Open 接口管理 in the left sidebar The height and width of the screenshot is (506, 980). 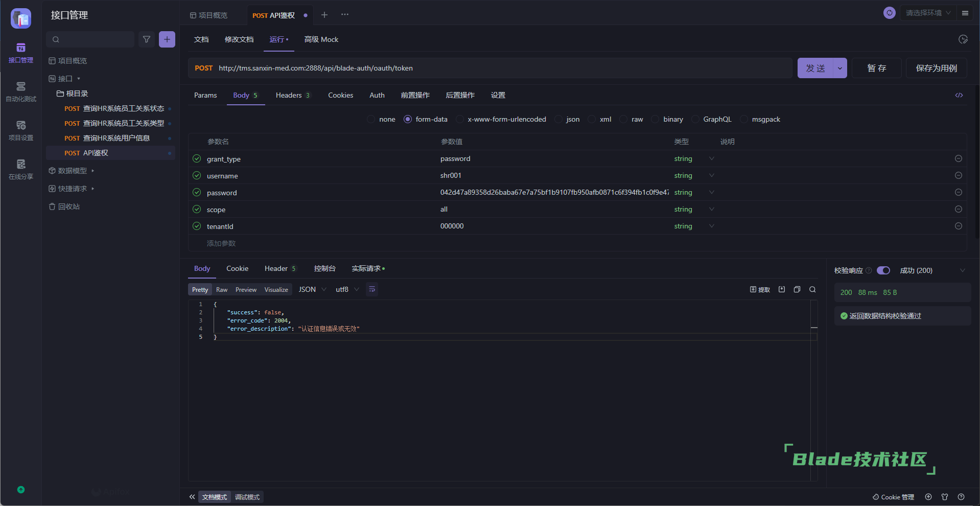tap(20, 53)
